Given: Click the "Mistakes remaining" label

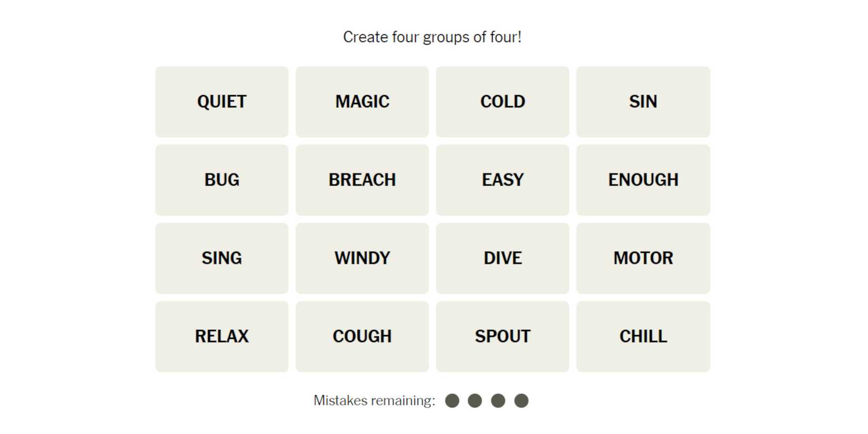Looking at the screenshot, I should point(374,401).
